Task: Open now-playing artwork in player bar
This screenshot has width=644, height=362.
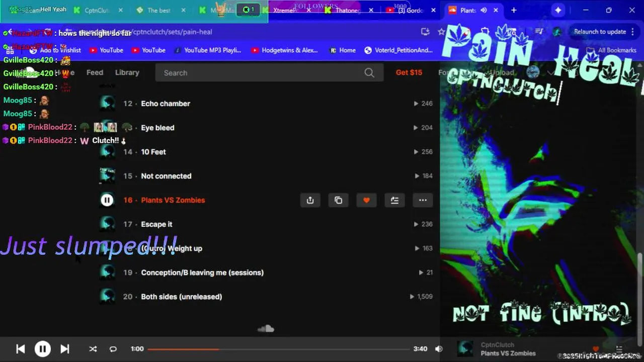Action: coord(465,349)
